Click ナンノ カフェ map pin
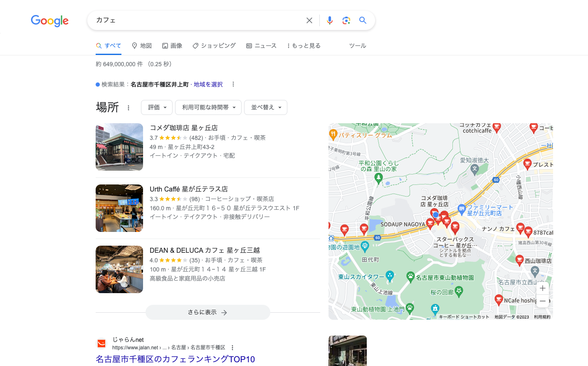This screenshot has width=588, height=366. click(520, 228)
